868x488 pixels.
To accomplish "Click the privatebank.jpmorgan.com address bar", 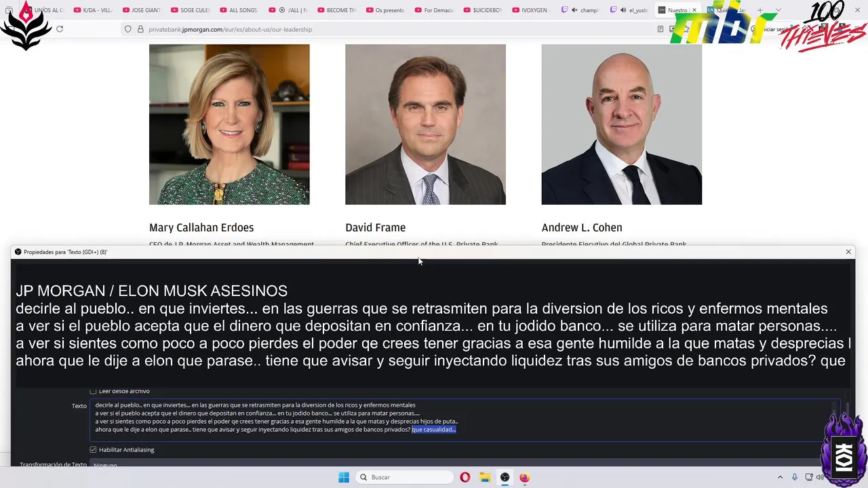I will 400,29.
